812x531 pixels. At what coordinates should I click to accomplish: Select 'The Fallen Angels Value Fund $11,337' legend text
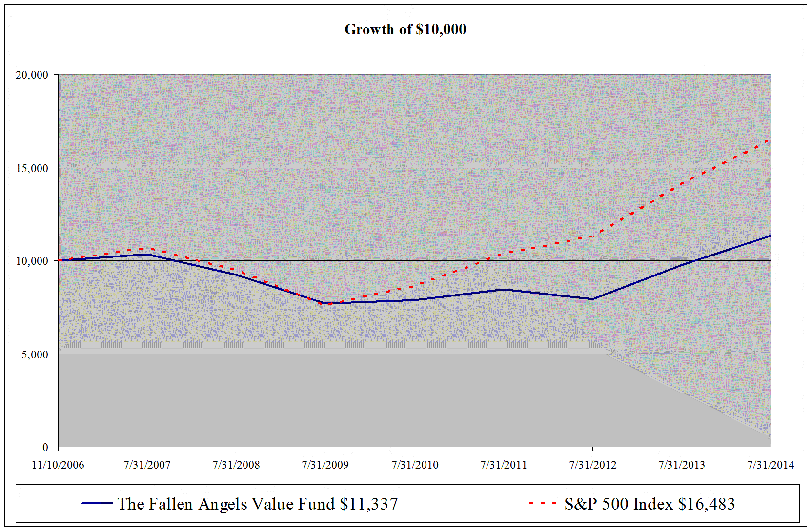258,504
